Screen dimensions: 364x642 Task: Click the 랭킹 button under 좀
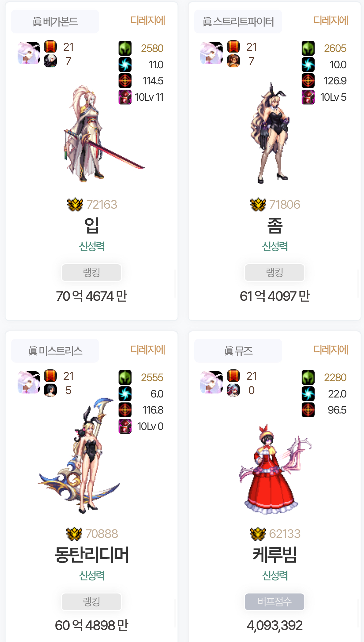tap(275, 273)
